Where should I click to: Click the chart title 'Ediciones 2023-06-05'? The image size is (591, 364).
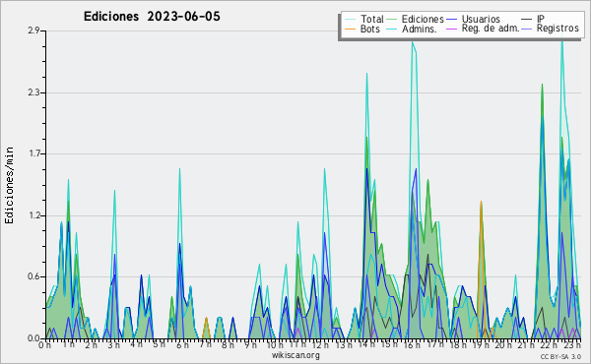[152, 17]
